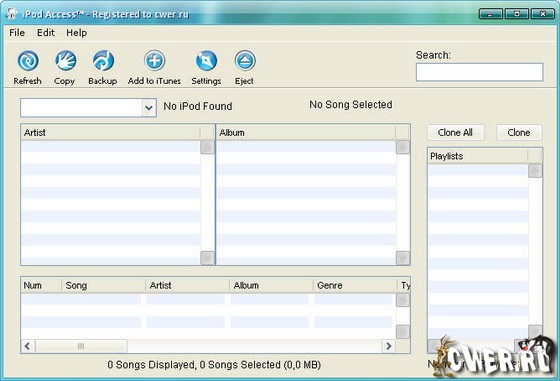
Task: Open the Edit menu
Action: click(46, 33)
